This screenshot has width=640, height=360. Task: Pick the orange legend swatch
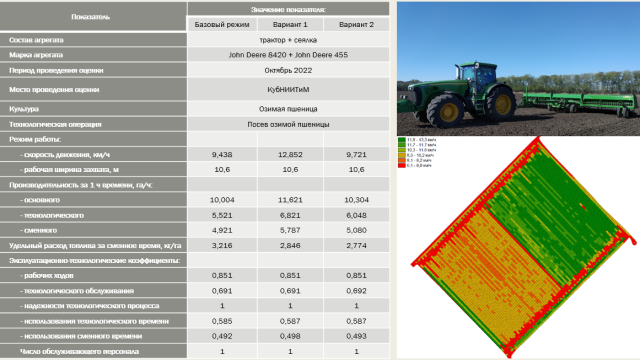click(x=402, y=160)
